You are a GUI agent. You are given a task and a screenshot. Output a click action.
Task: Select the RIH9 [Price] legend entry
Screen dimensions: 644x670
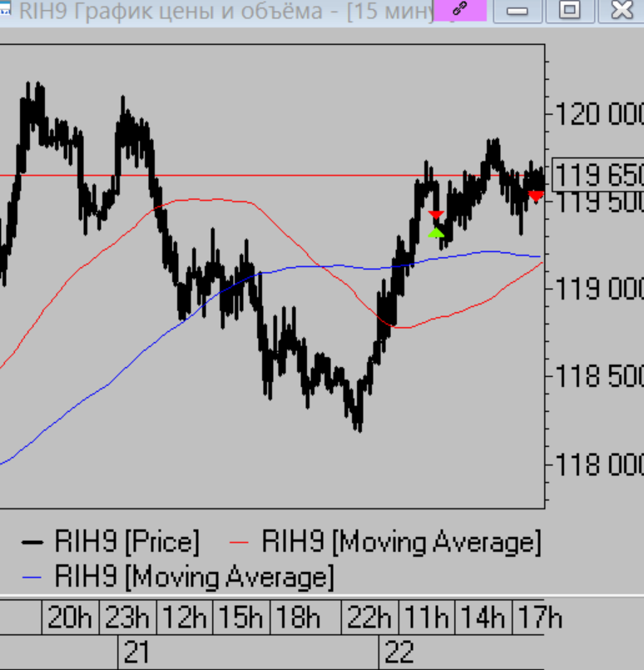[x=126, y=542]
